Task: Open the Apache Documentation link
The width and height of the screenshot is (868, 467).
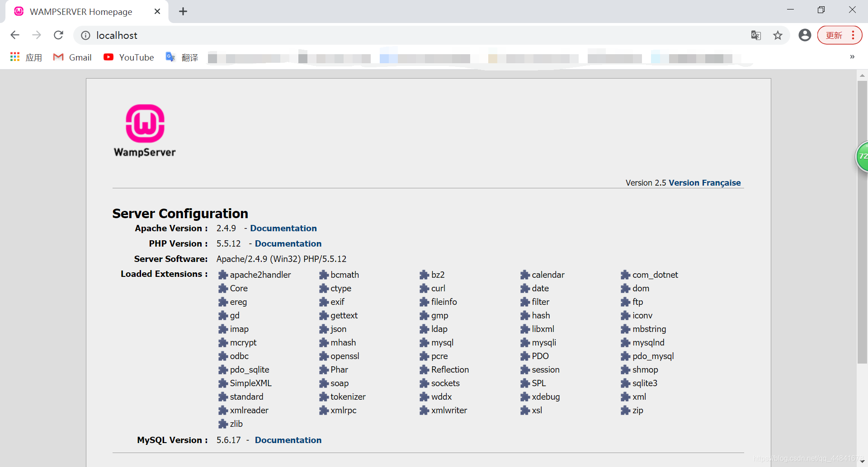Action: coord(283,228)
